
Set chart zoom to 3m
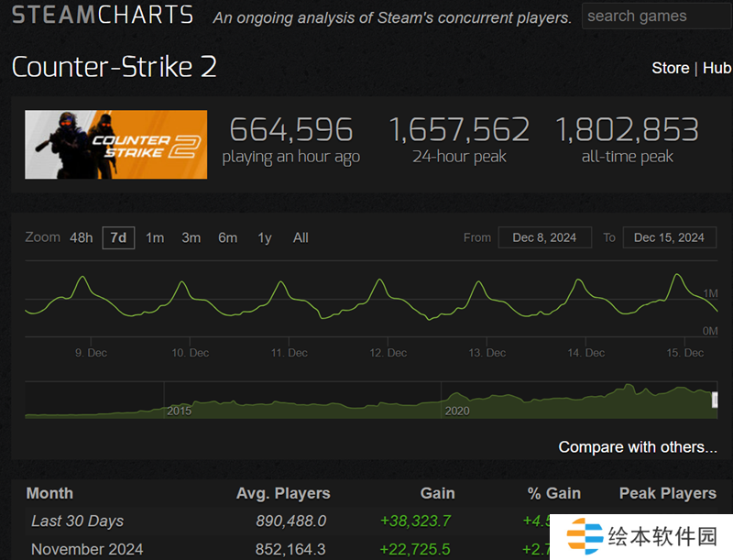pos(191,237)
